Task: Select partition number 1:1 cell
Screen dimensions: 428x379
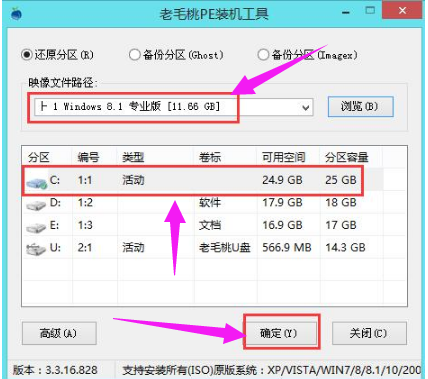Action: (85, 180)
